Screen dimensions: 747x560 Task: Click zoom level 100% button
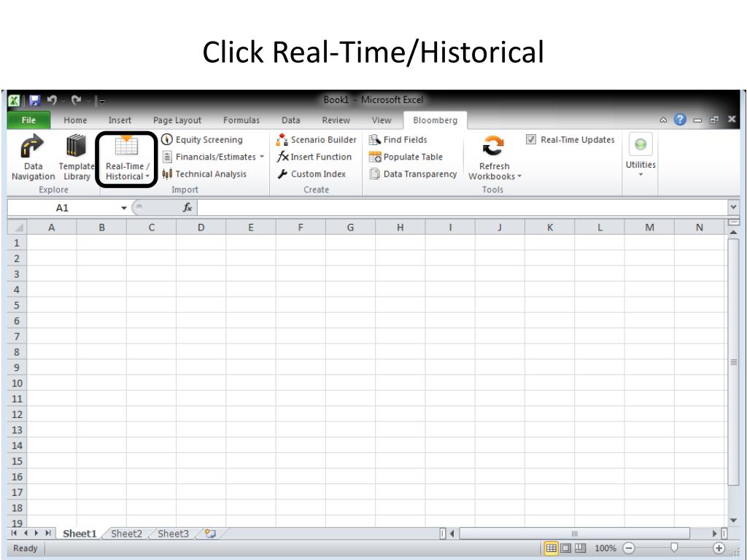(605, 548)
